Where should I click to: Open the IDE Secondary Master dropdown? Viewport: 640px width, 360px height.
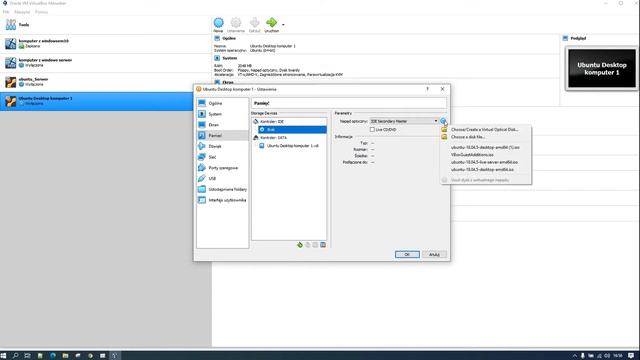404,121
